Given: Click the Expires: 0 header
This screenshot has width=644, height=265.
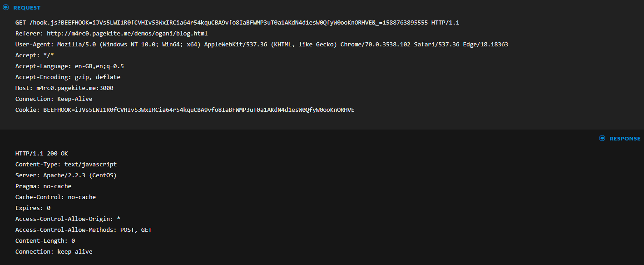Looking at the screenshot, I should coord(33,208).
